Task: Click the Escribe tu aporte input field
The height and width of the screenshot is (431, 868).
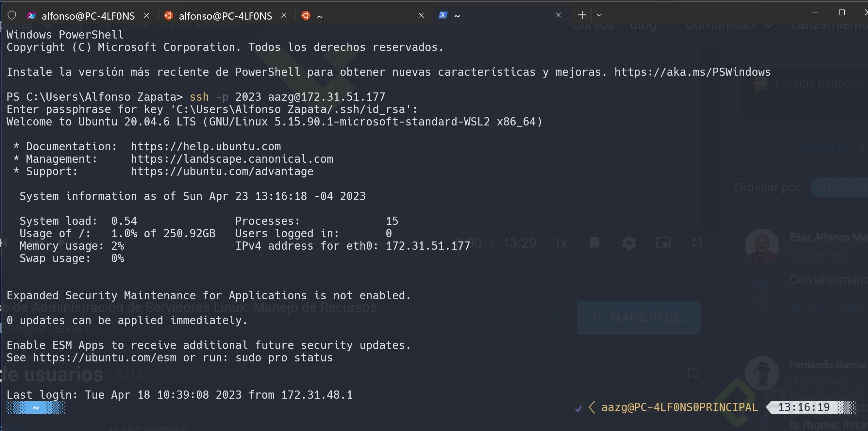Action: 819,83
